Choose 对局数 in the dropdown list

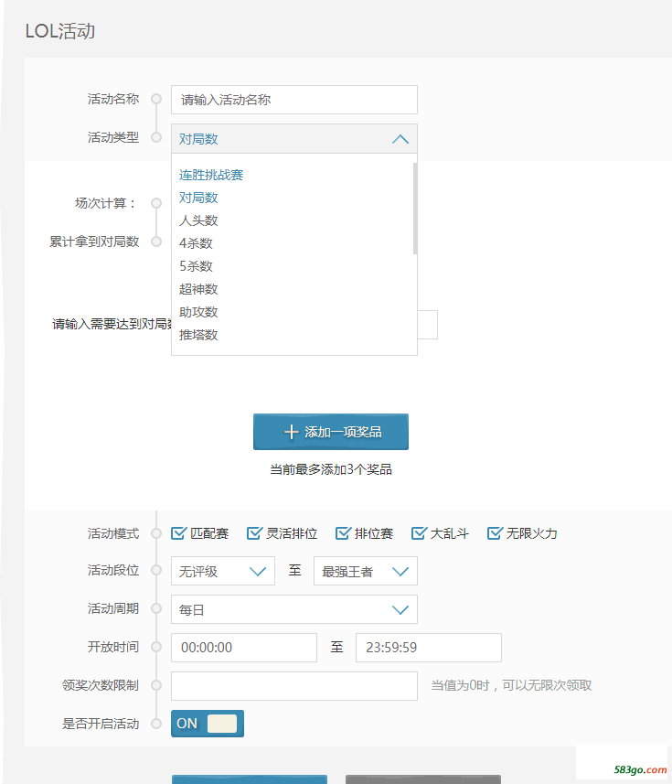coord(198,198)
